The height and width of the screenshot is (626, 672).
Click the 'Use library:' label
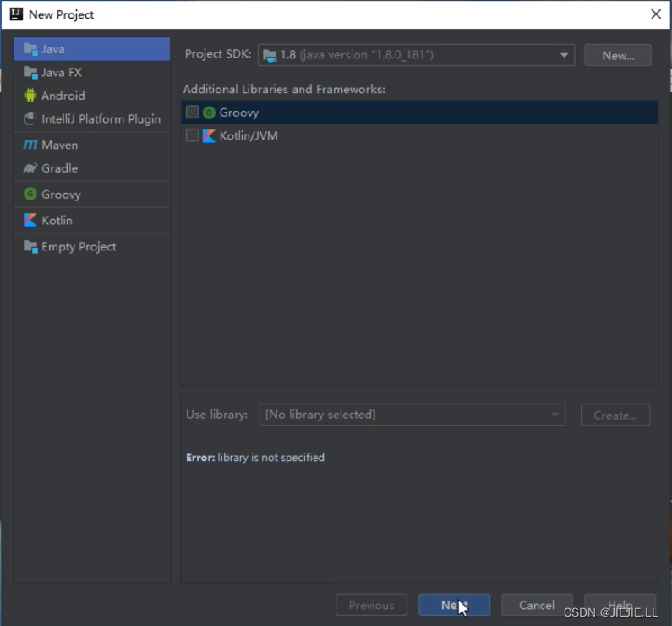pyautogui.click(x=217, y=415)
